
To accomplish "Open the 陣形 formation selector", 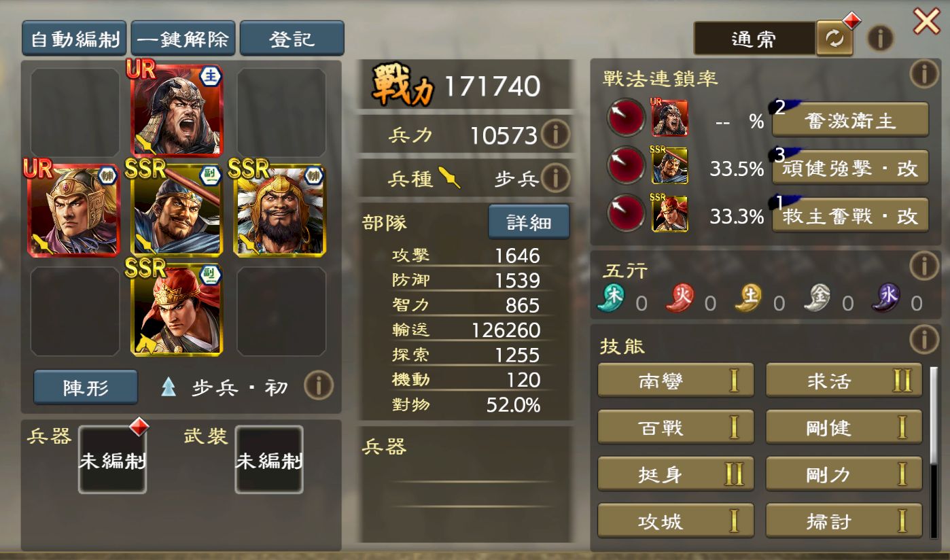I will tap(86, 387).
